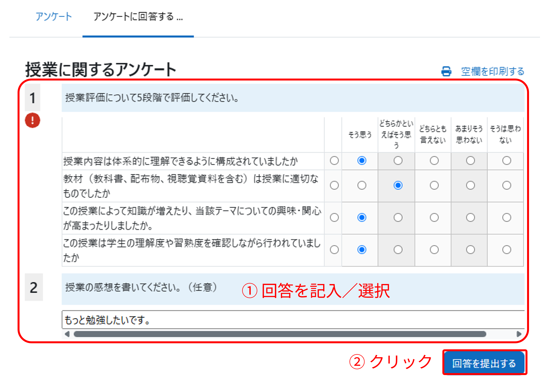Select どちらとも言えない for 知識が増えたり row
Image resolution: width=546 pixels, height=392 pixels.
coord(434,217)
